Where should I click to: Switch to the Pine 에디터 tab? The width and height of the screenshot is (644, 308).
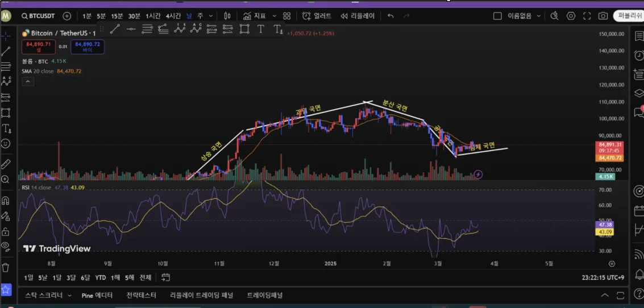tap(97, 295)
